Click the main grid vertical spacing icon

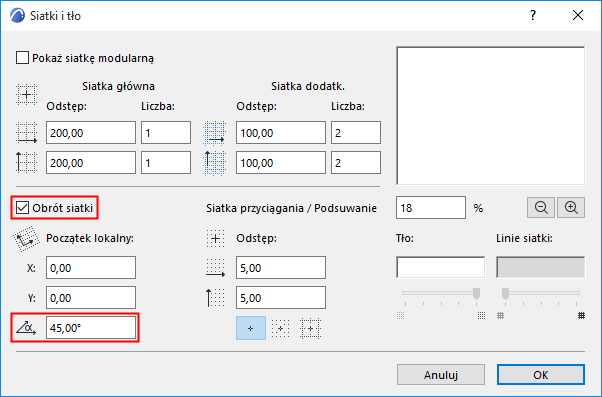26,162
